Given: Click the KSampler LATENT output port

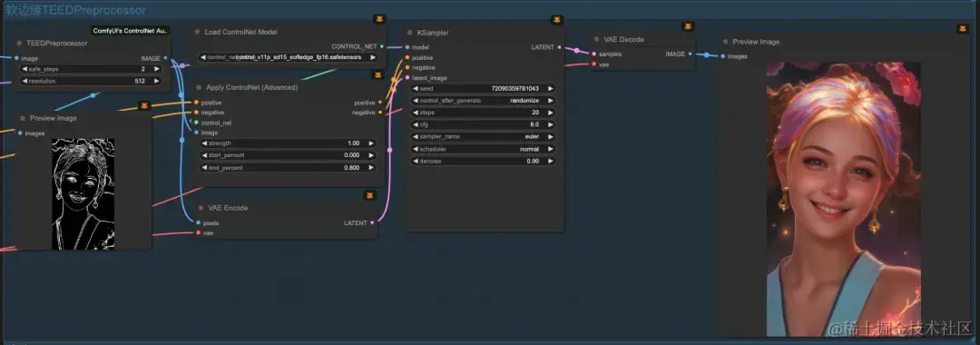Looking at the screenshot, I should click(x=559, y=47).
